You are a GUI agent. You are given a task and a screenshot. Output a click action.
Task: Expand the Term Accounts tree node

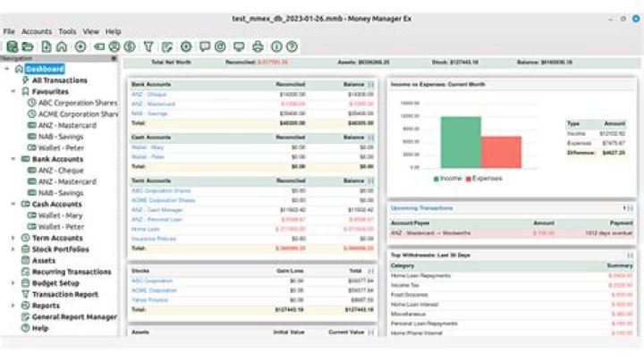point(13,238)
